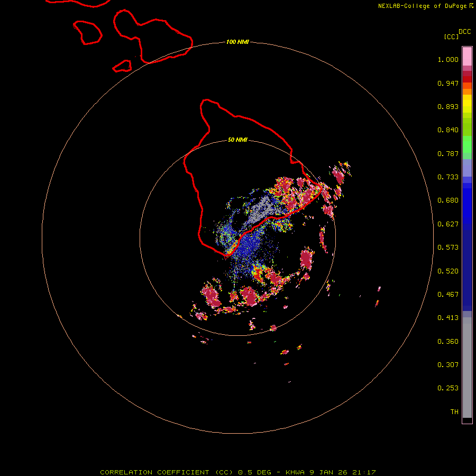
Task: Click the 0.627 color scale value
Action: (x=448, y=224)
